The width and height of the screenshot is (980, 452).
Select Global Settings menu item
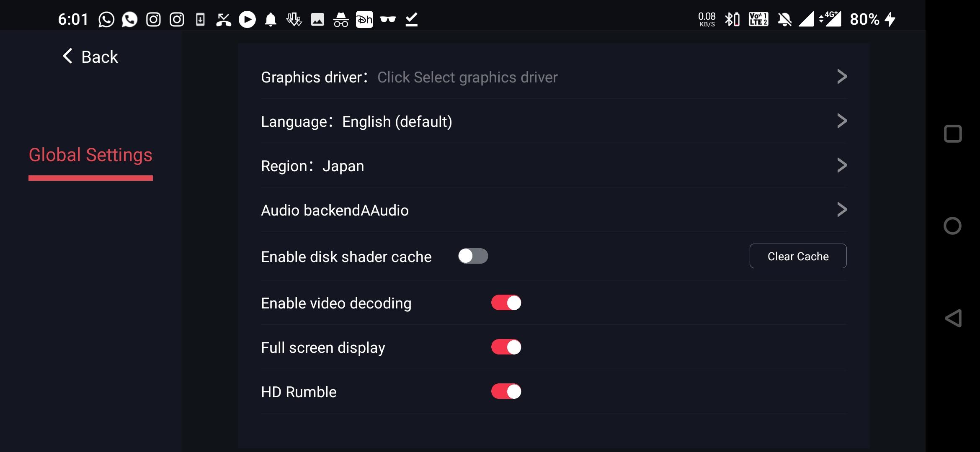[90, 155]
